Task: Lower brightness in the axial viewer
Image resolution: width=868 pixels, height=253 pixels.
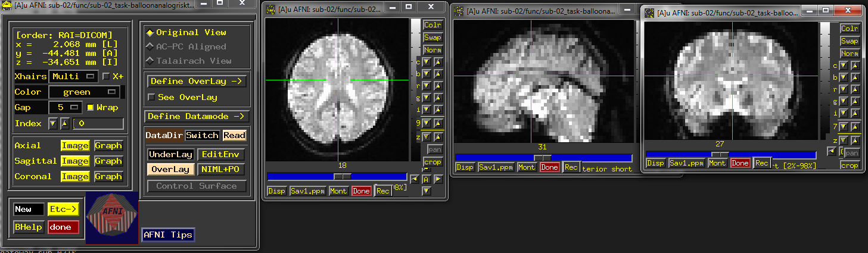Action: (x=427, y=74)
